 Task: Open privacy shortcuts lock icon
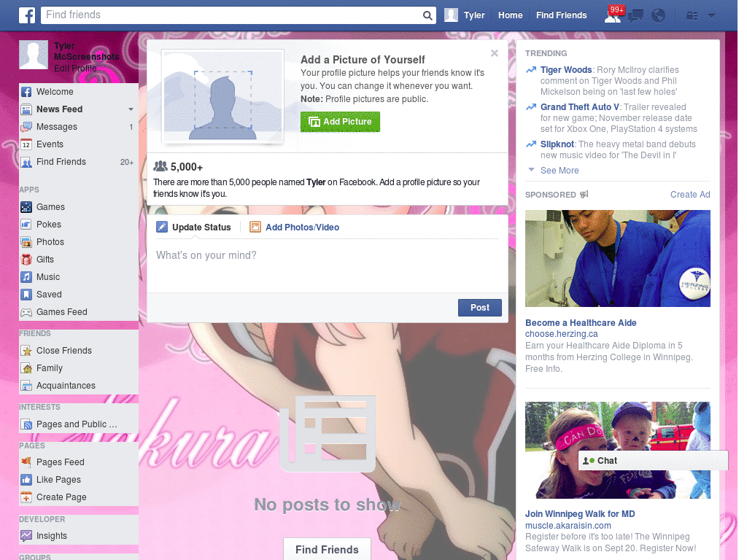click(x=692, y=16)
